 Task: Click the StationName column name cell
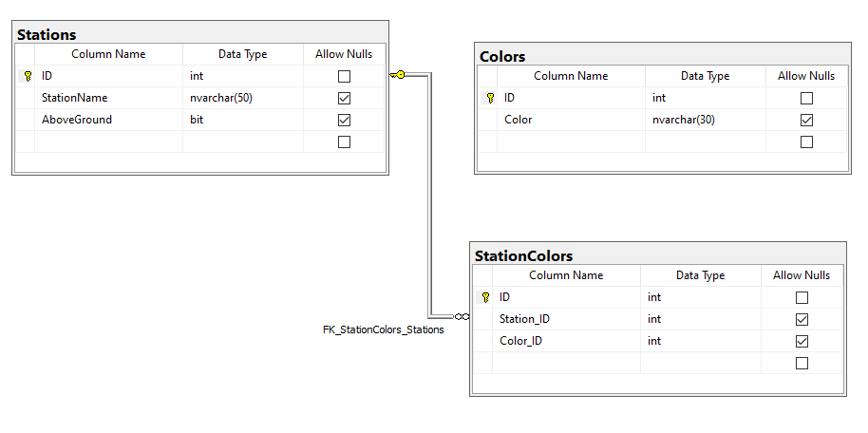pos(108,98)
